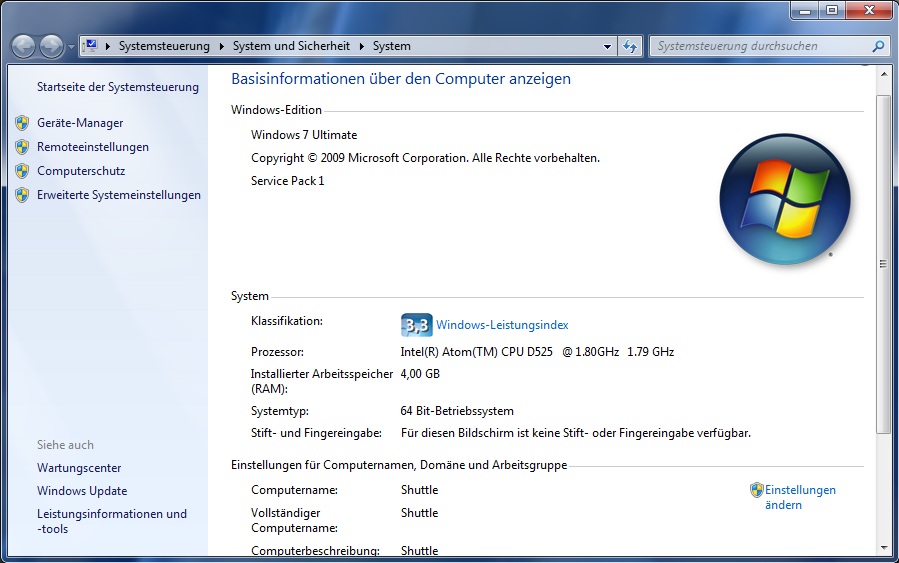This screenshot has width=899, height=563.
Task: Open Geräte-Manager link
Action: (x=80, y=123)
